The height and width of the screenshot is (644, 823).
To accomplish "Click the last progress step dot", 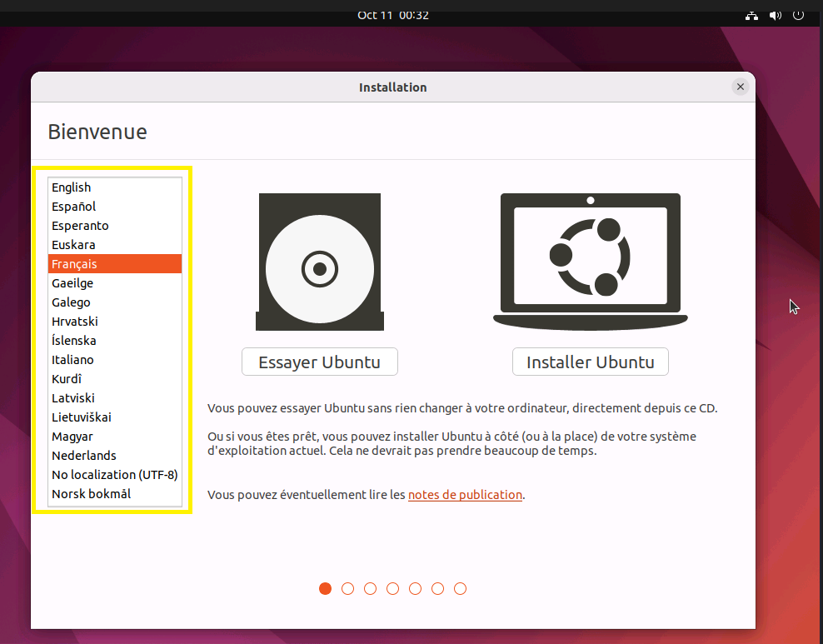I will (461, 589).
